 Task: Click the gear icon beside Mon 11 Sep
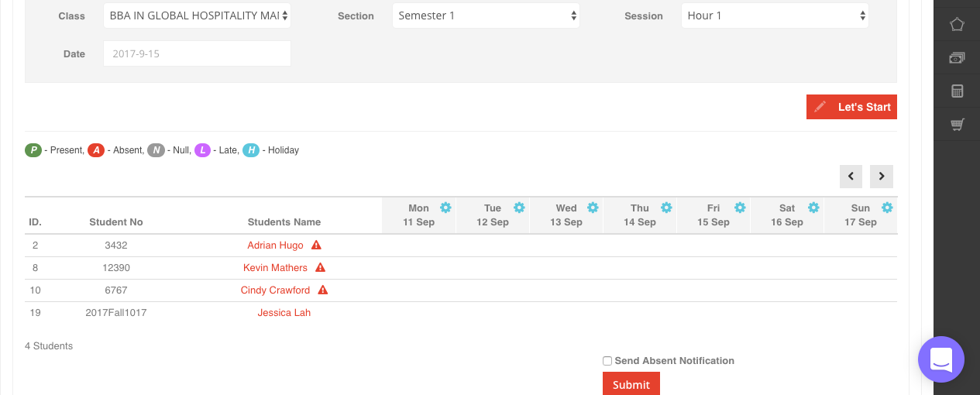(x=445, y=208)
